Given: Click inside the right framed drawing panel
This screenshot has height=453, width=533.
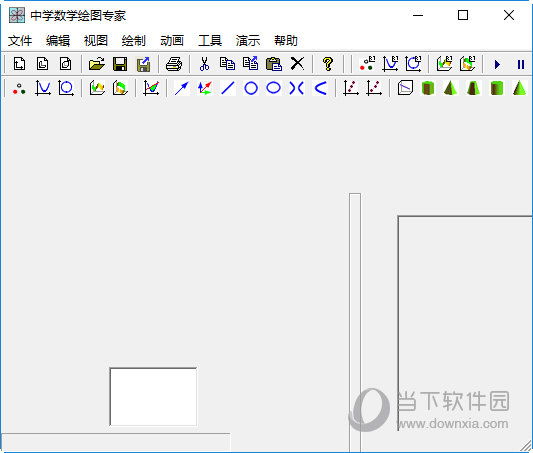Looking at the screenshot, I should coord(465,323).
